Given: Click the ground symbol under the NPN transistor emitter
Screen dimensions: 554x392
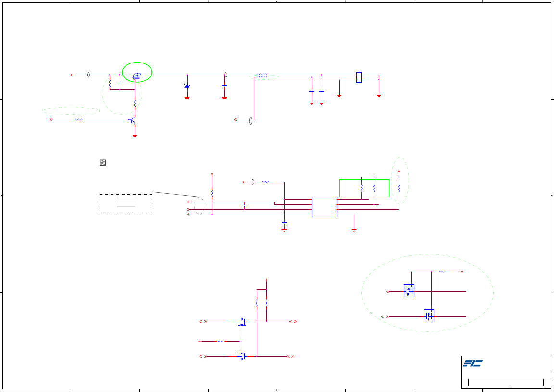Looking at the screenshot, I should [x=135, y=135].
